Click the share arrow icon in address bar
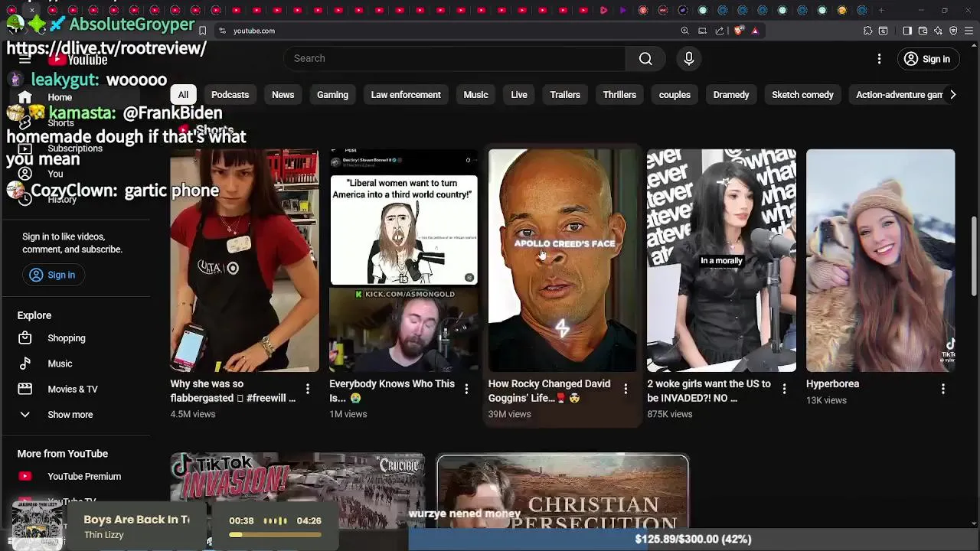The height and width of the screenshot is (551, 980). [x=720, y=31]
